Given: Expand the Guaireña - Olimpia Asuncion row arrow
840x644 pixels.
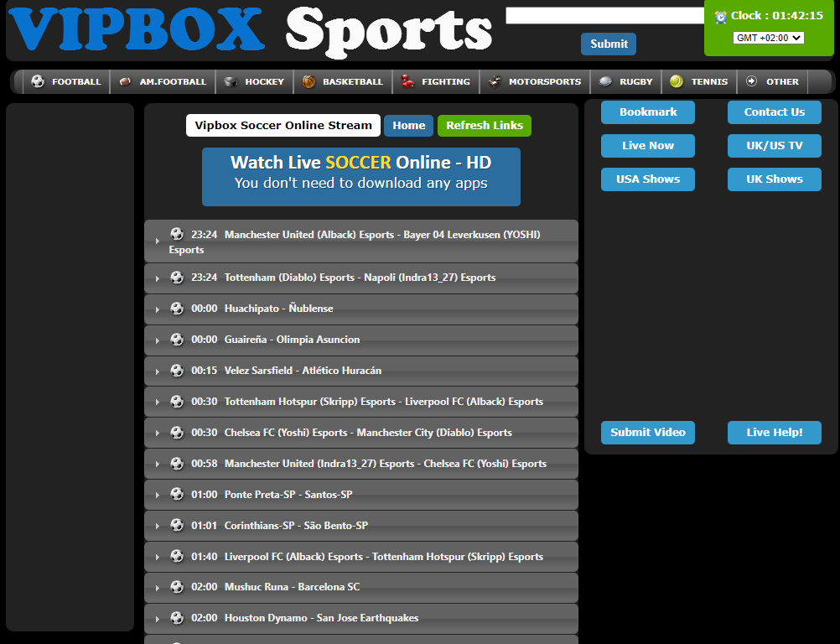Looking at the screenshot, I should pos(157,340).
